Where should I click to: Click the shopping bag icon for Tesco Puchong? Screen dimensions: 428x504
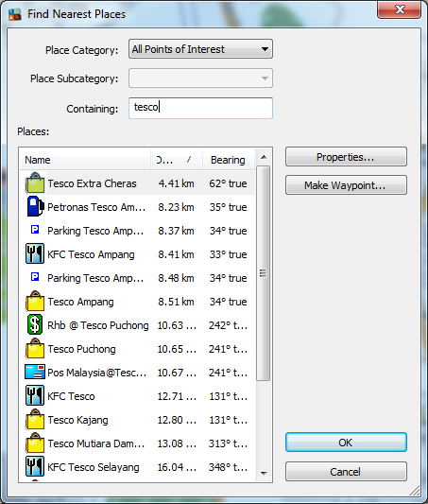point(35,348)
